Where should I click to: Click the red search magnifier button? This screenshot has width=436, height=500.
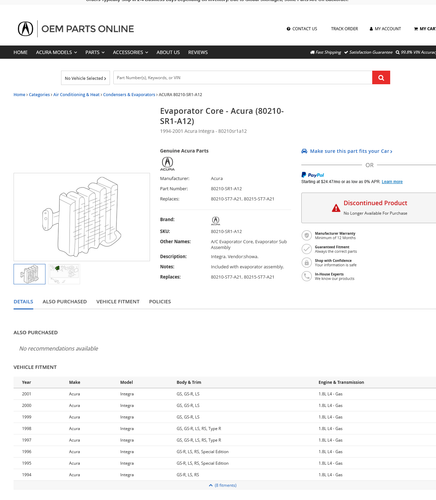point(381,78)
